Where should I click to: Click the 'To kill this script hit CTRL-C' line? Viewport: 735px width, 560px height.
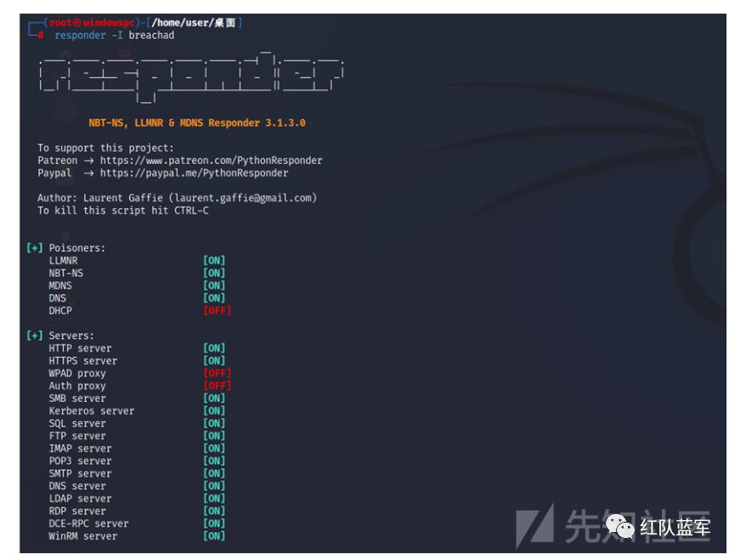pos(123,211)
